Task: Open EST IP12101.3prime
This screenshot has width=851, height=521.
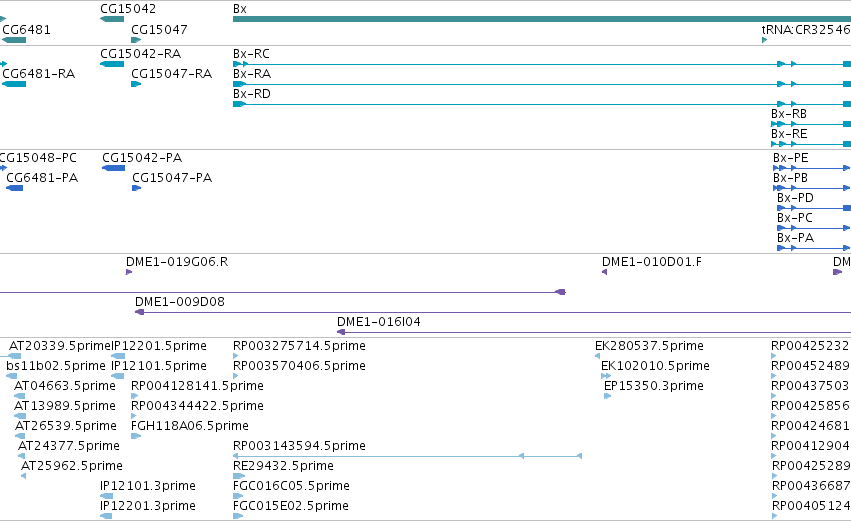Action: click(148, 487)
